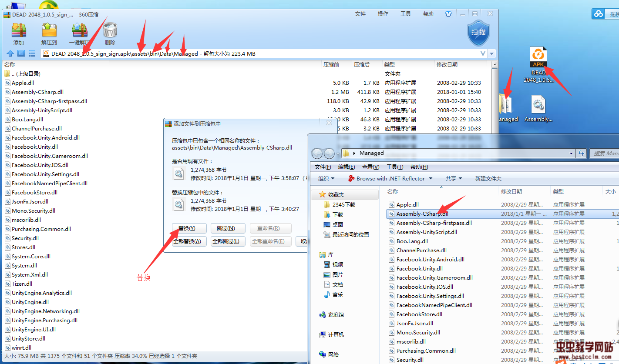Screen dimensions: 619x364
Task: Switch to list view in 360压缩
Action: pos(32,53)
